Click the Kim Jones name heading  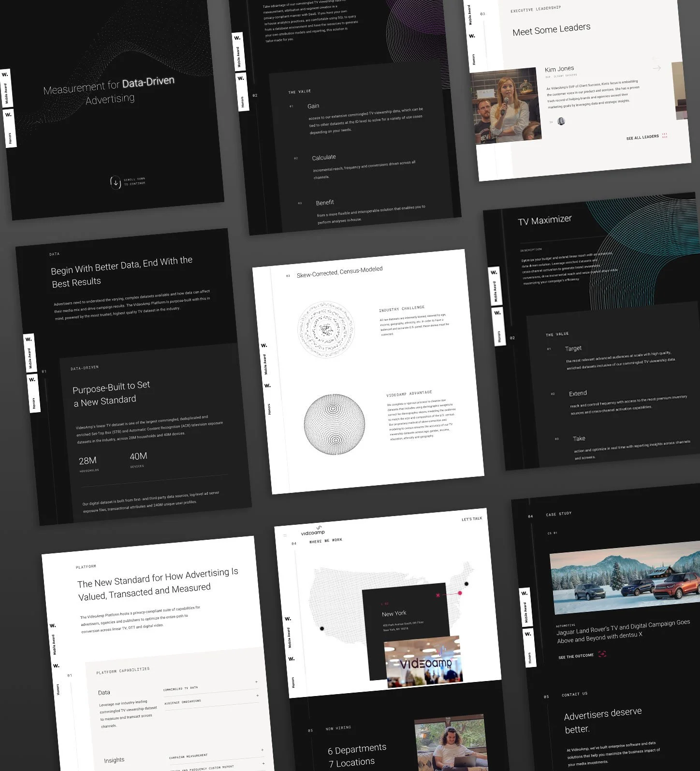559,69
